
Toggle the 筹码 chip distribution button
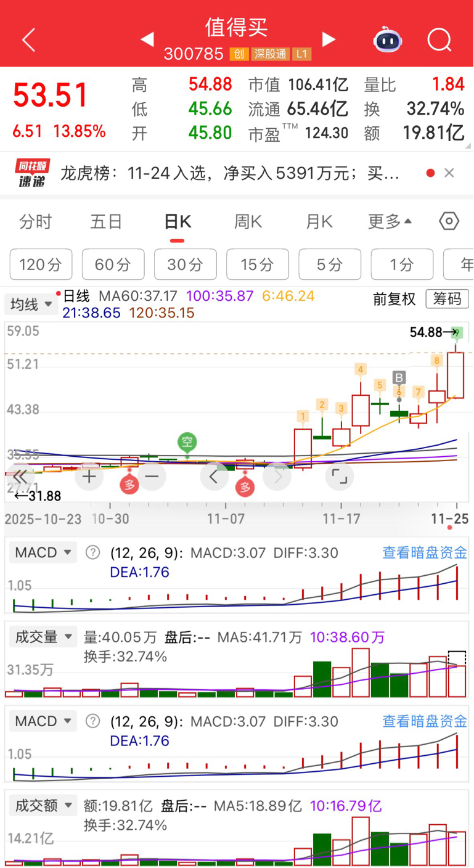[447, 299]
